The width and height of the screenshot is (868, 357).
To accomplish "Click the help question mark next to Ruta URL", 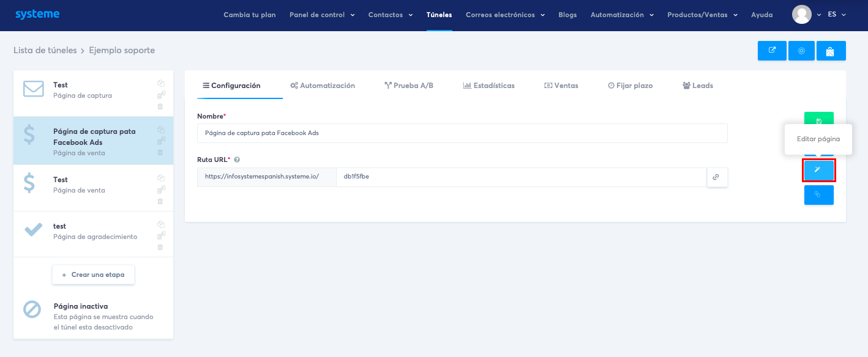I will click(x=237, y=159).
